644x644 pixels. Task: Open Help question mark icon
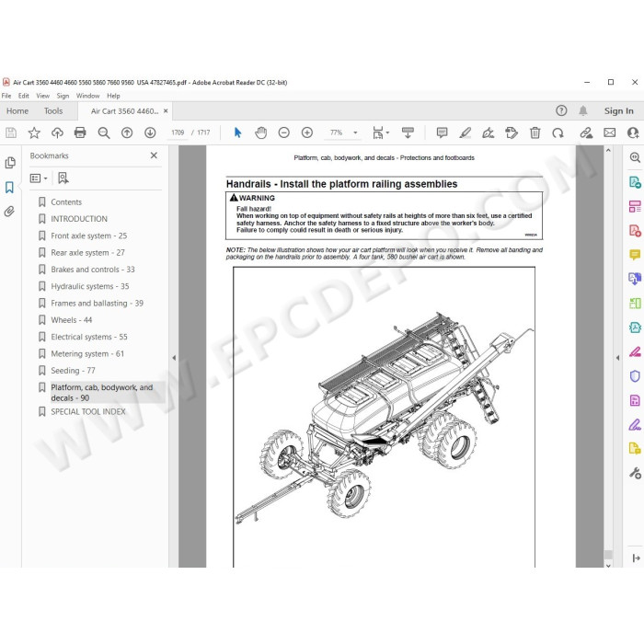(561, 110)
